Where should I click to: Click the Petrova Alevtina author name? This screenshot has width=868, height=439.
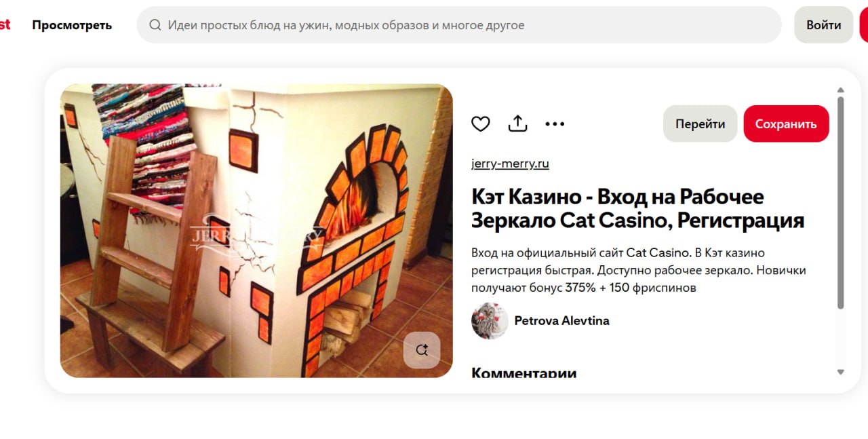561,321
